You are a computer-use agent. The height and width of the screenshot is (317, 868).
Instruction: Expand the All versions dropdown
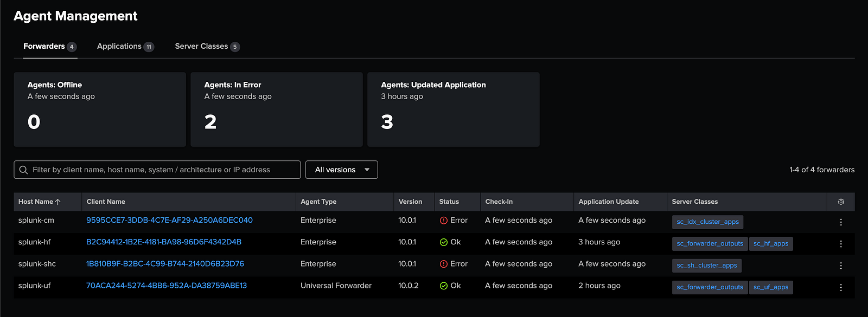[341, 170]
